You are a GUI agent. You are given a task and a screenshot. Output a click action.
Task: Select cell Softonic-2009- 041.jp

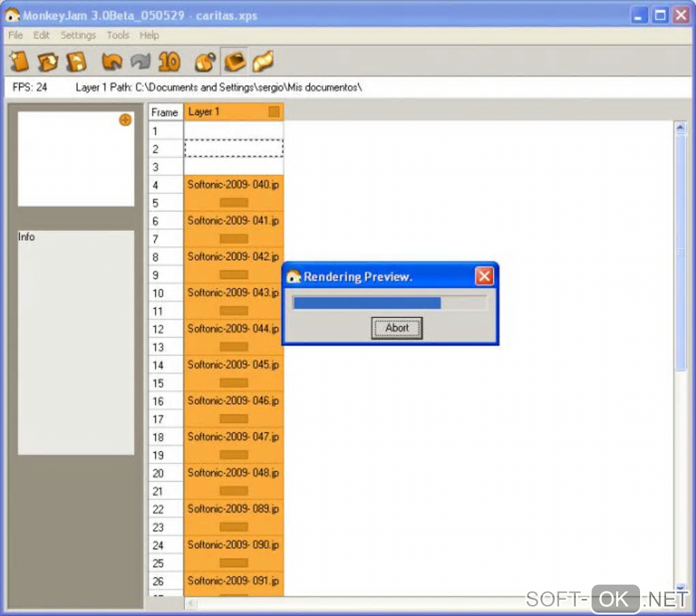pos(233,220)
